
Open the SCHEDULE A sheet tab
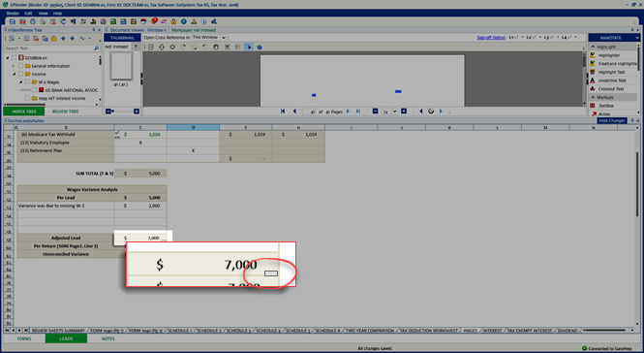click(327, 331)
